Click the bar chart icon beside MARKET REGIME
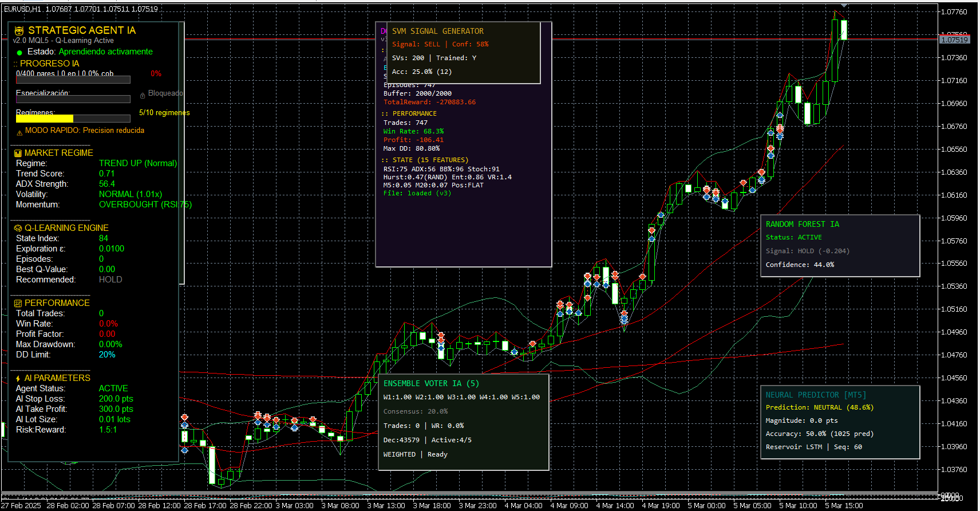 point(18,154)
